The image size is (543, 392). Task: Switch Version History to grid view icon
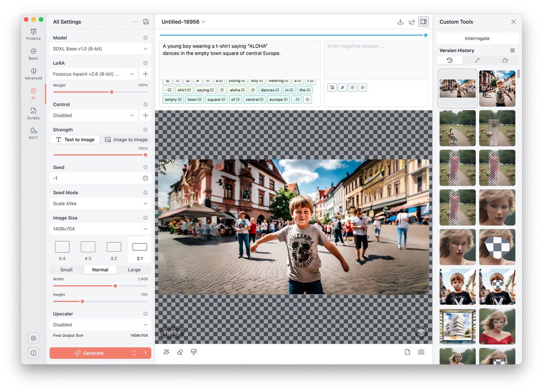pos(512,50)
